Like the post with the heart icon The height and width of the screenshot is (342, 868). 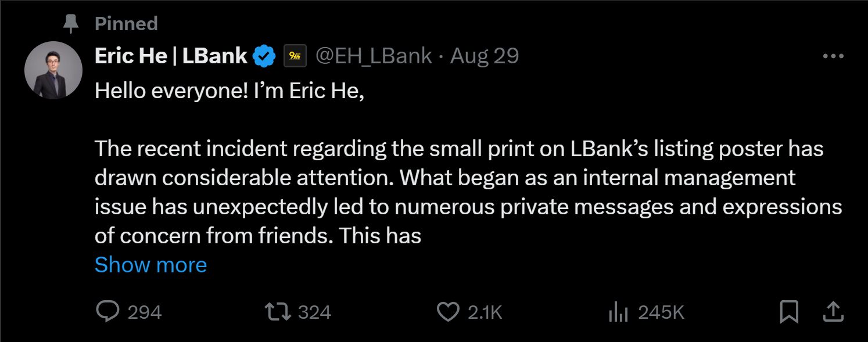447,312
